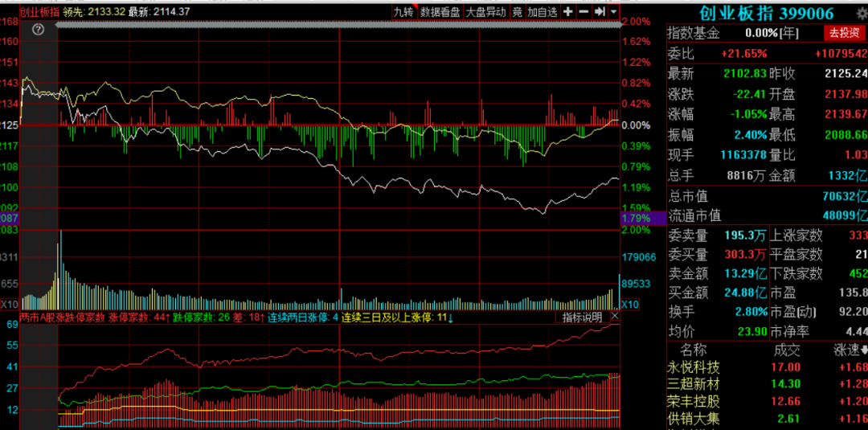
Task: Click the 涨速 sort arrow icon
Action: (863, 350)
